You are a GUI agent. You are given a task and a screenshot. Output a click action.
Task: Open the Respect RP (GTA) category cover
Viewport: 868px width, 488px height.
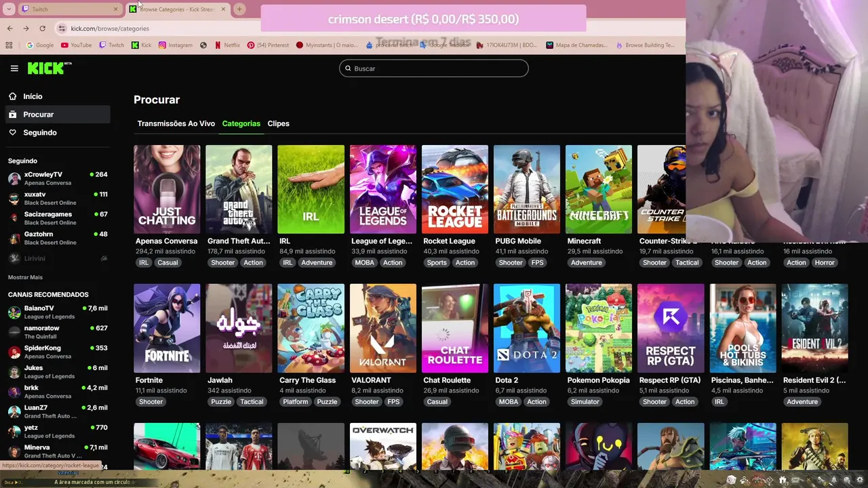click(x=671, y=328)
